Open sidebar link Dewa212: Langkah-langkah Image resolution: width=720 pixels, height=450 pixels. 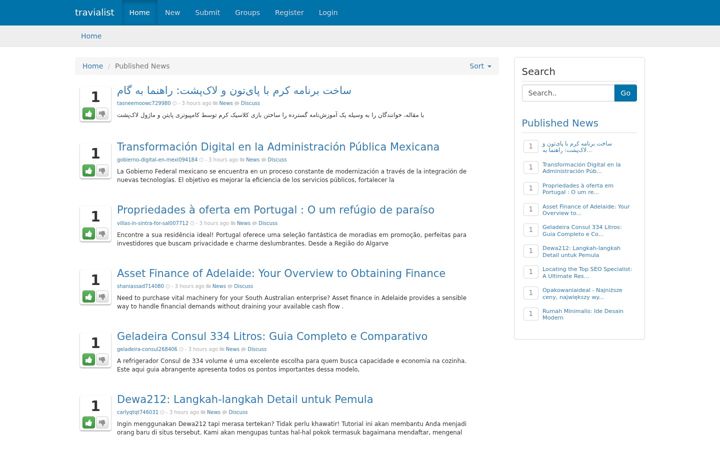pyautogui.click(x=581, y=252)
